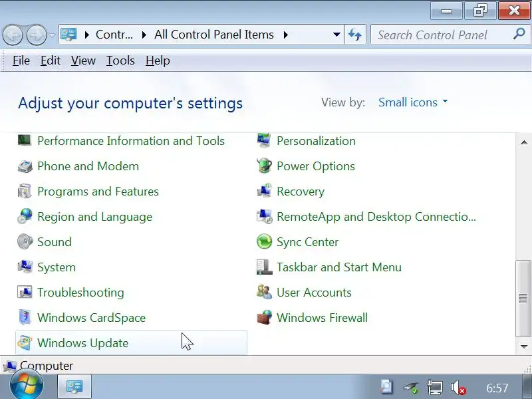Click the search magnifier icon
This screenshot has height=399, width=532.
(519, 35)
